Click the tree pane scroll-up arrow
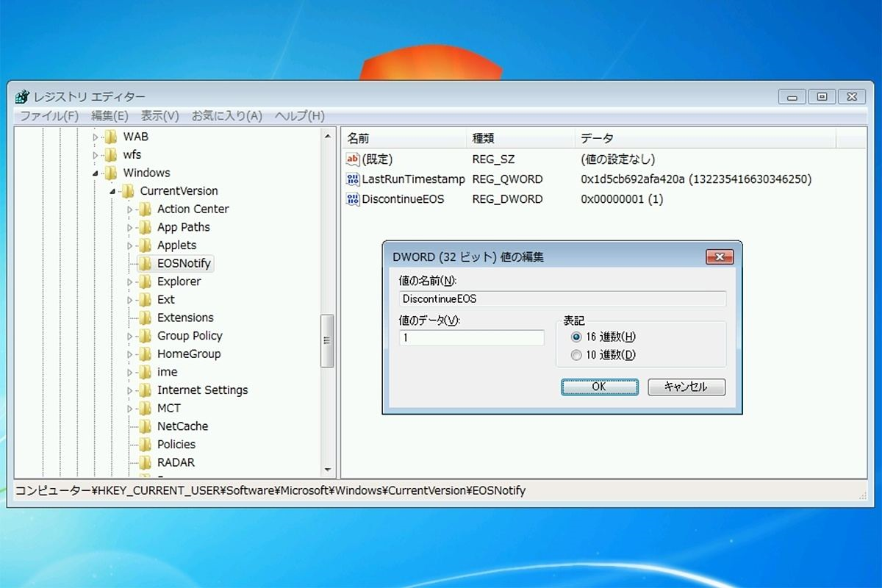882x588 pixels. pyautogui.click(x=327, y=136)
